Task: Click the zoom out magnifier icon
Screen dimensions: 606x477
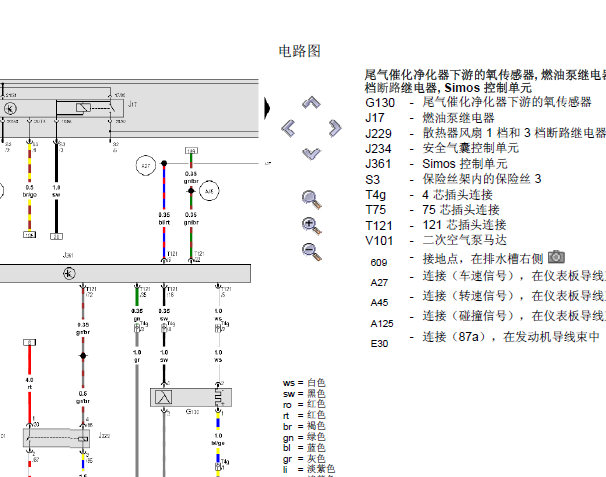Action: point(312,252)
